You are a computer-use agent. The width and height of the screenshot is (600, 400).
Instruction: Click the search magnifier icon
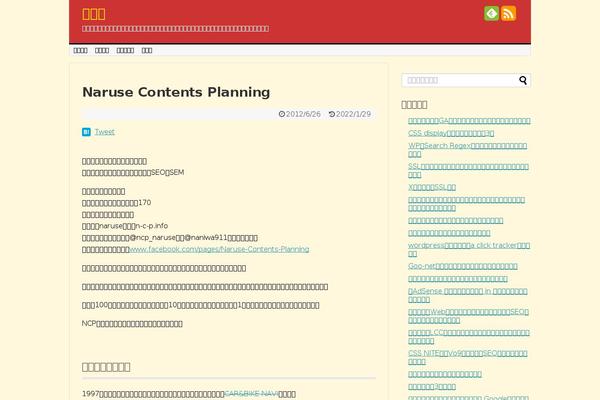pyautogui.click(x=522, y=80)
